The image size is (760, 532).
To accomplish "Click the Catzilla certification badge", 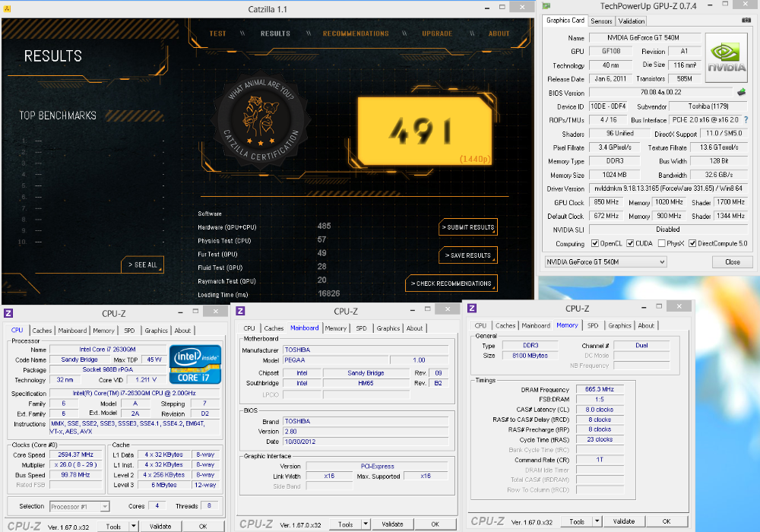I will pyautogui.click(x=261, y=121).
